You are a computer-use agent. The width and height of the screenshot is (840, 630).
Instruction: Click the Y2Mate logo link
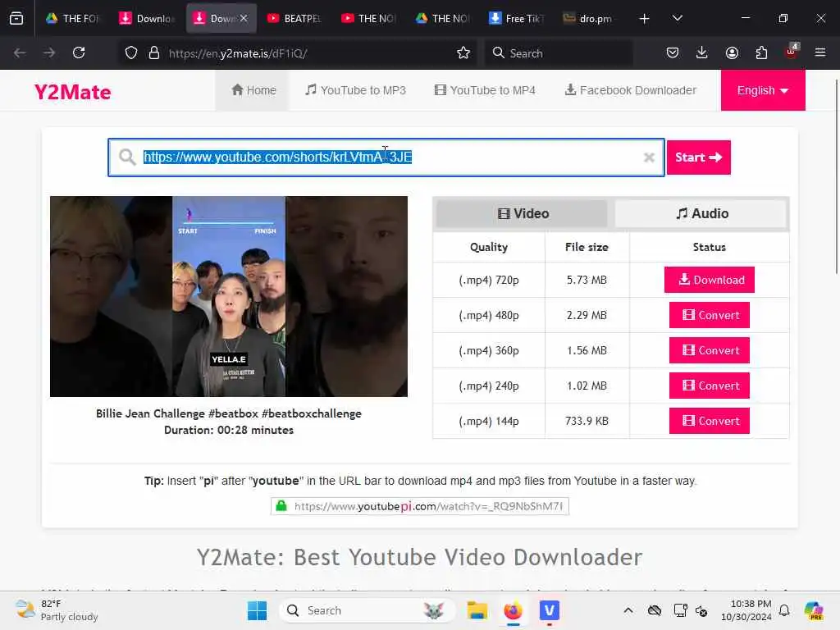[x=73, y=92]
